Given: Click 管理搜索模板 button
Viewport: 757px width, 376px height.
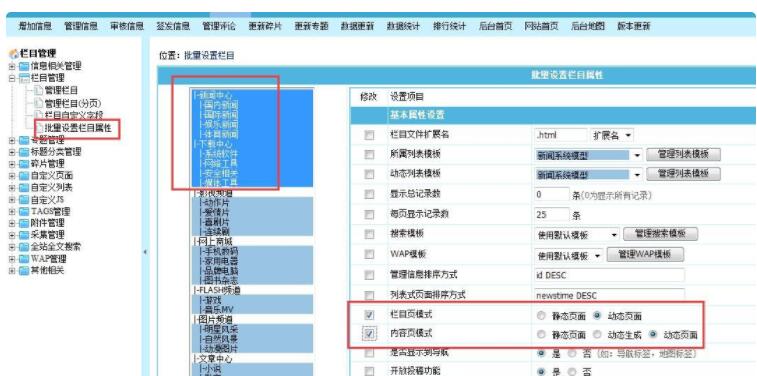Looking at the screenshot, I should point(660,234).
